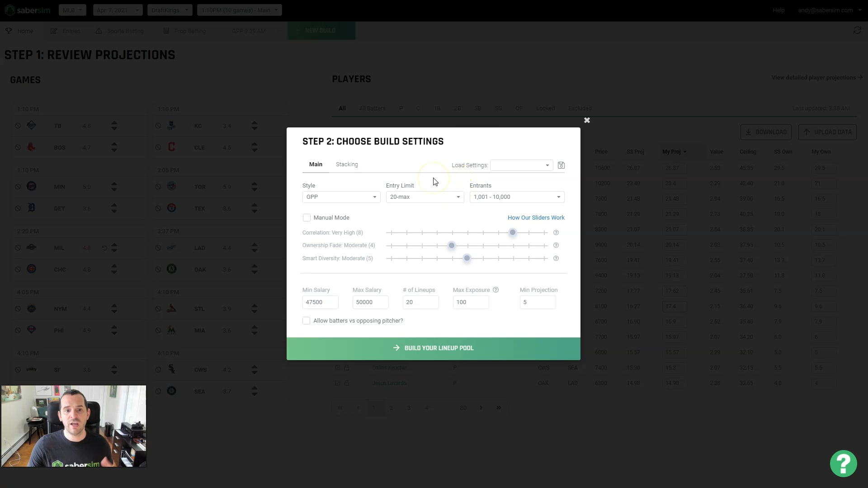This screenshot has height=488, width=868.
Task: Toggle the Dallas Keuchel row checkbox
Action: pyautogui.click(x=337, y=368)
